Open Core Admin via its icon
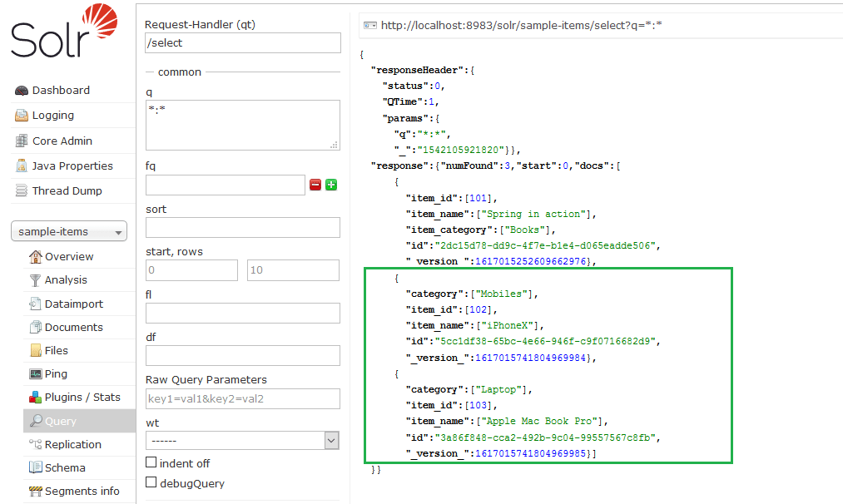Image resolution: width=843 pixels, height=504 pixels. coord(22,141)
